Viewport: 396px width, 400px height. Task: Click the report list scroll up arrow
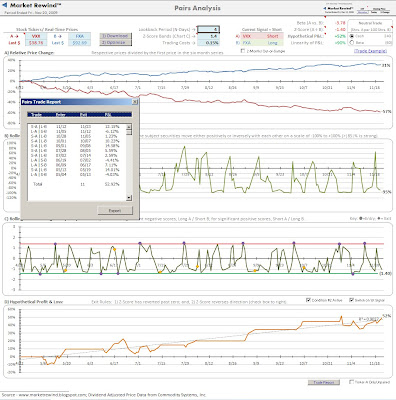(129, 127)
